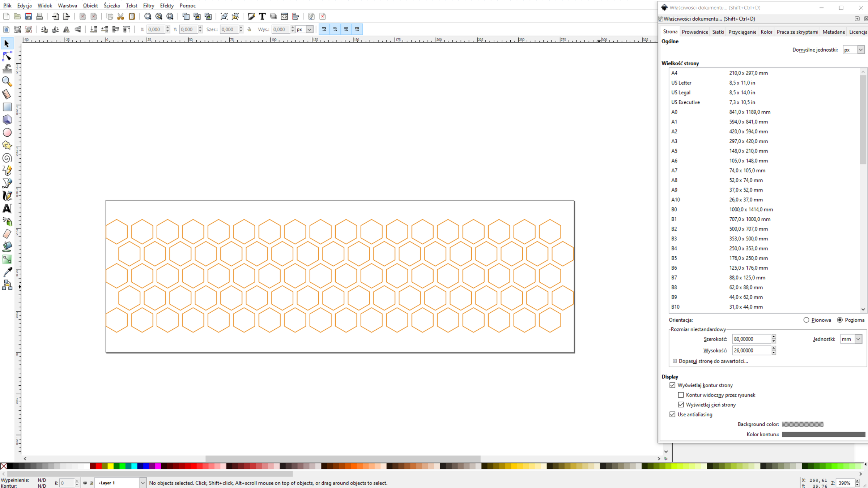Pick the Rectangle drawing tool
The height and width of the screenshot is (488, 868).
pos(7,107)
